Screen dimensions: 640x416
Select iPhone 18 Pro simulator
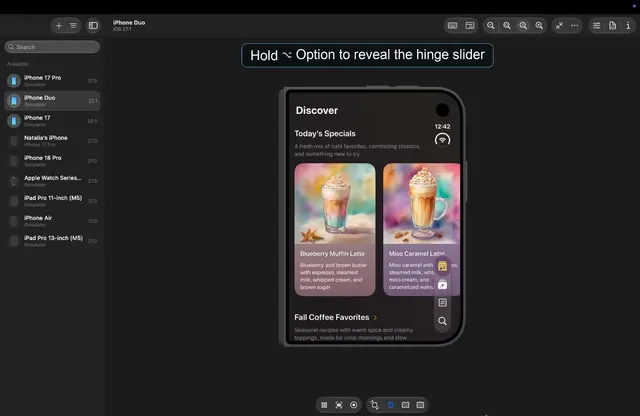52,160
